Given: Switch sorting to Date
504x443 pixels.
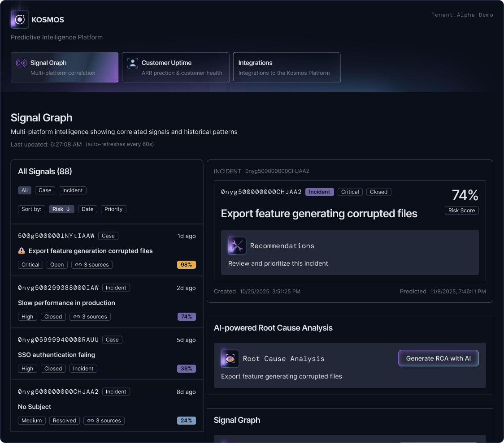Looking at the screenshot, I should [x=87, y=209].
